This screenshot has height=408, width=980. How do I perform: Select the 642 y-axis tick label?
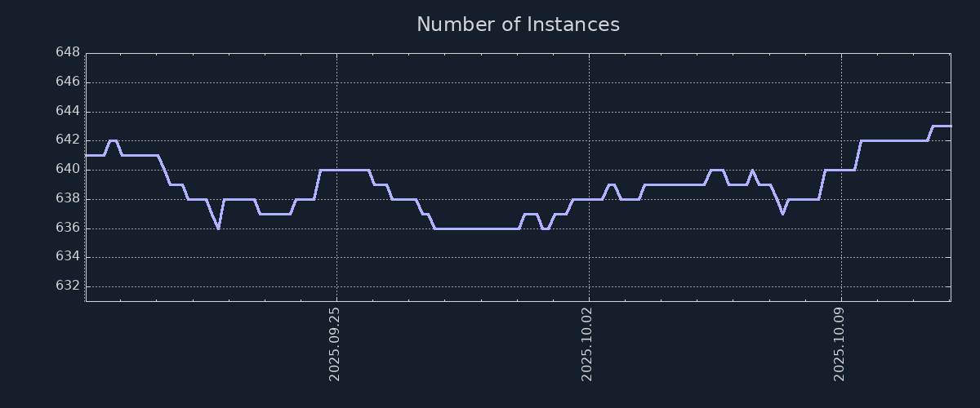click(67, 140)
